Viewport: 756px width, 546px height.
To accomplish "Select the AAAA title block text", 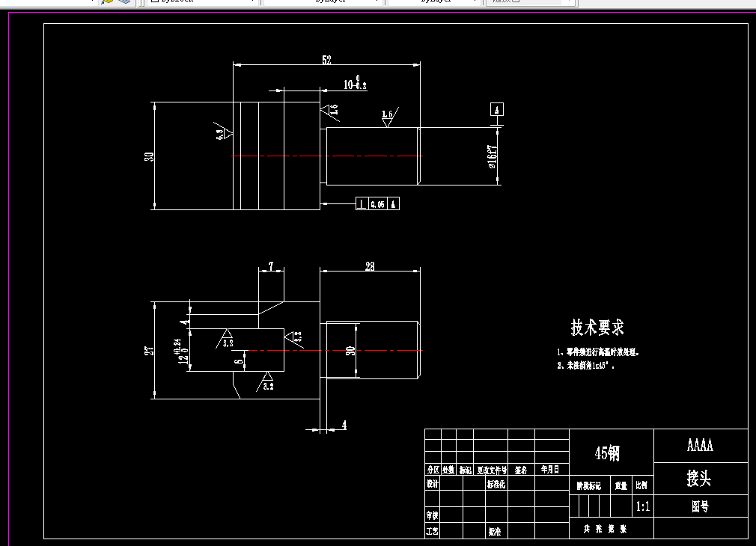I will [700, 445].
